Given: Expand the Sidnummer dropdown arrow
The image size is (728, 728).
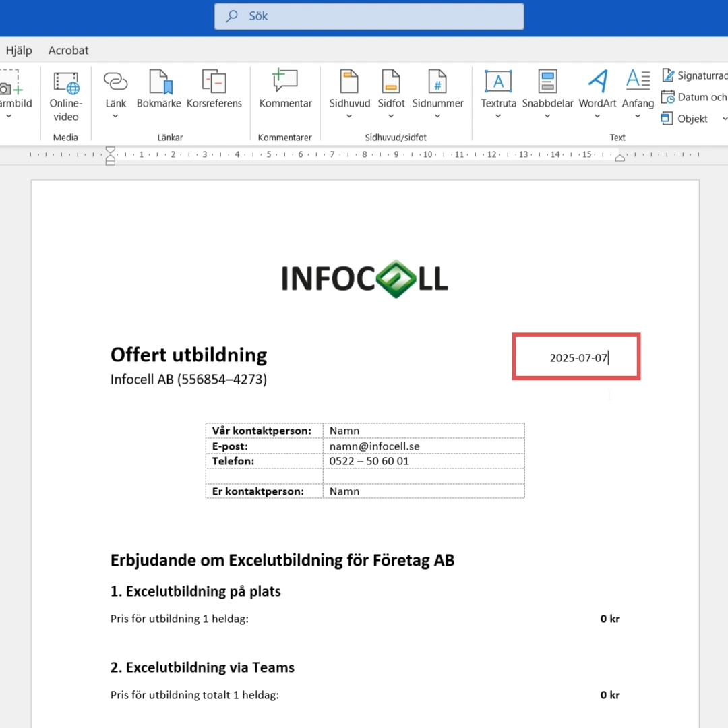Looking at the screenshot, I should pos(437,116).
